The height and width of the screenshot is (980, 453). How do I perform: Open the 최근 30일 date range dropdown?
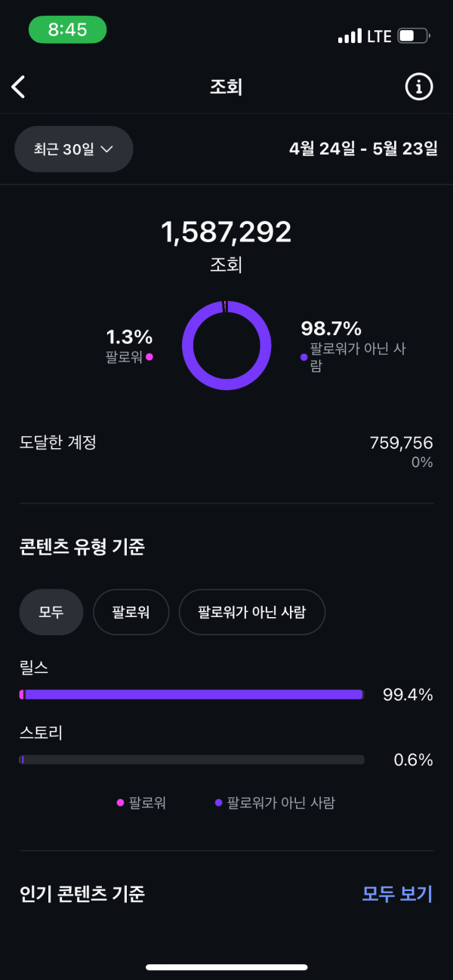point(74,149)
